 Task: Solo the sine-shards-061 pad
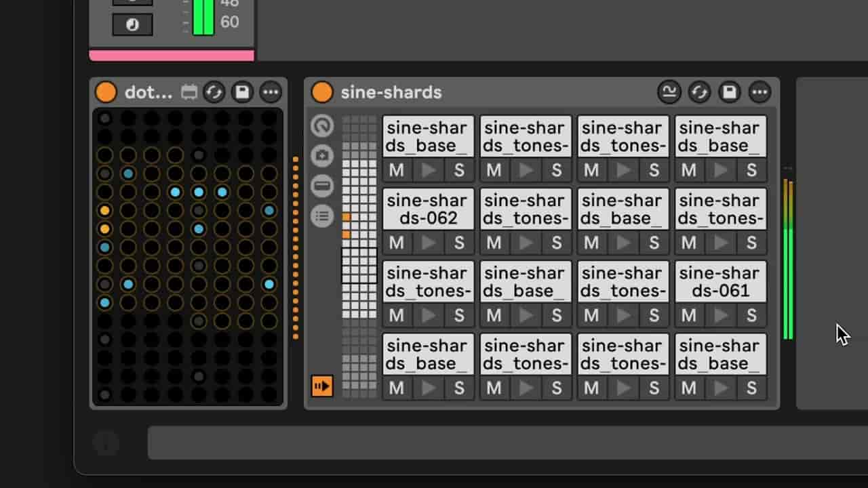751,315
